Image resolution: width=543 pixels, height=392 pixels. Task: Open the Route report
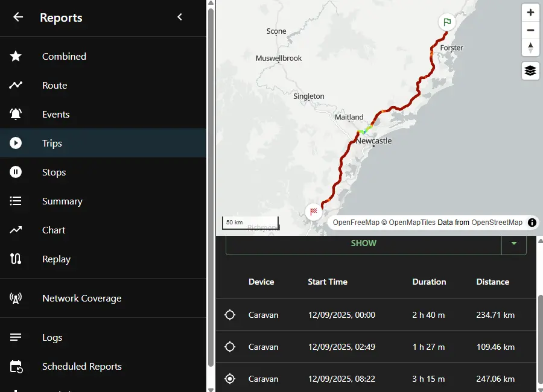point(54,86)
